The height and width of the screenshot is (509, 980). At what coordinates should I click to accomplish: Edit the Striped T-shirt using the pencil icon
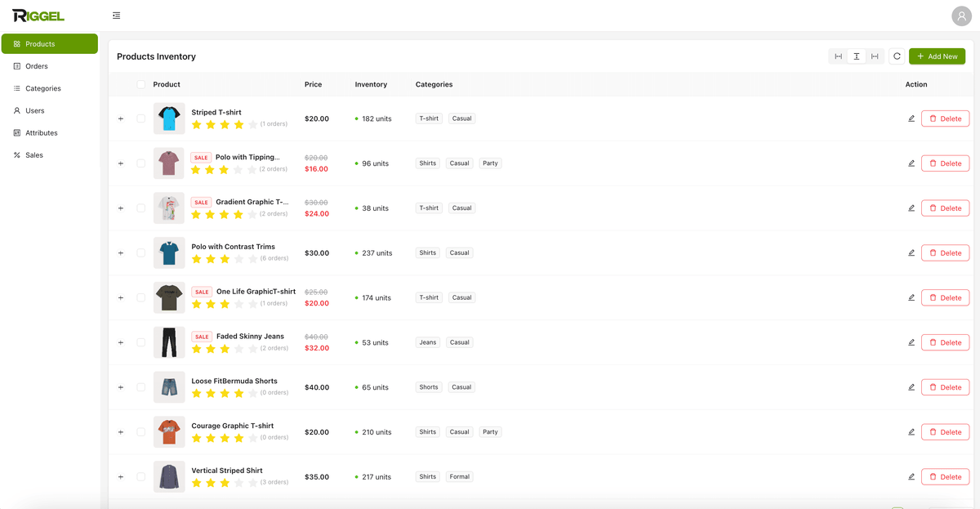[911, 118]
